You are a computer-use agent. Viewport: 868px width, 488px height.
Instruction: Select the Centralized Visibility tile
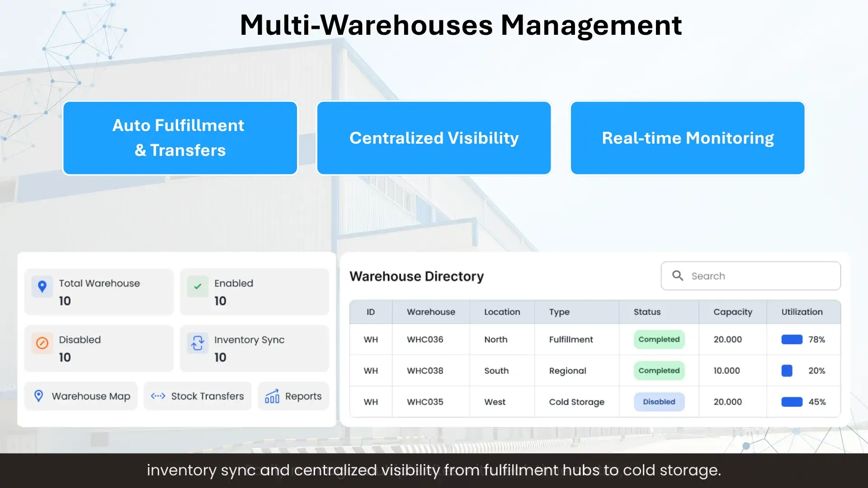tap(434, 138)
